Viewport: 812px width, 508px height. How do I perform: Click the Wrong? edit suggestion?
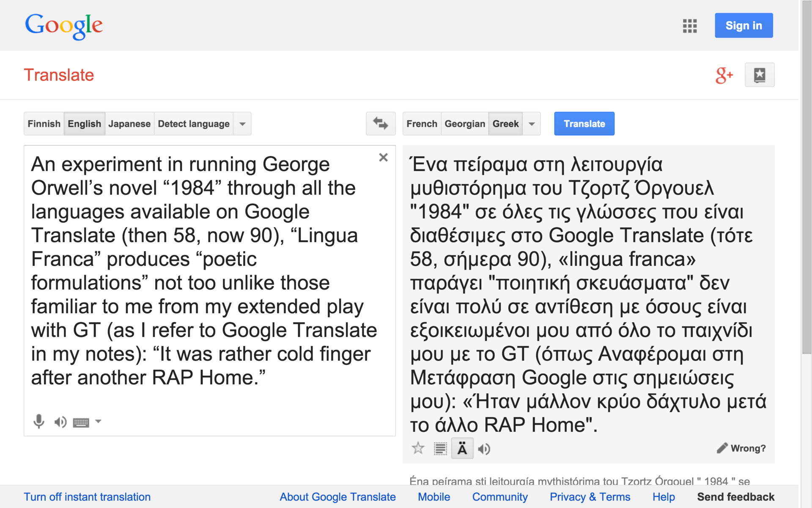click(x=741, y=448)
